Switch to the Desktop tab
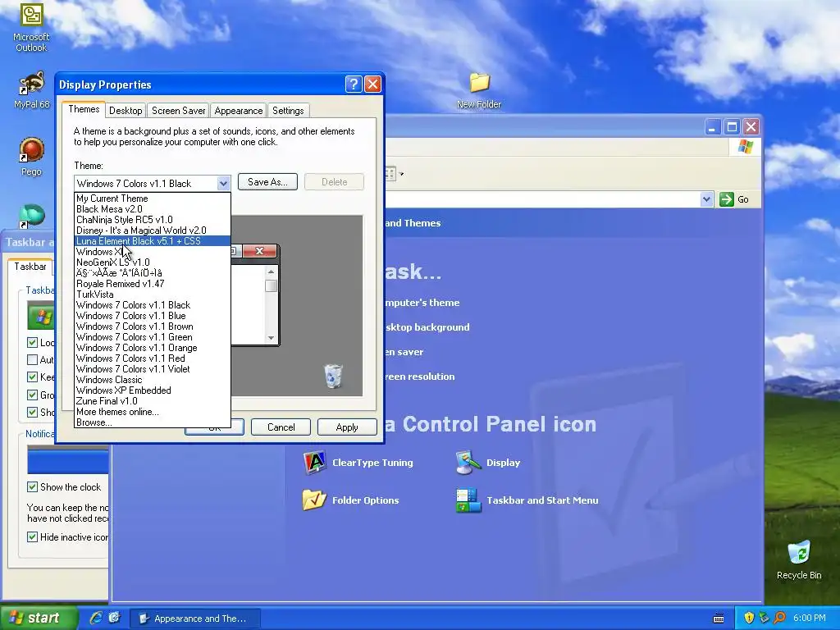 (126, 111)
